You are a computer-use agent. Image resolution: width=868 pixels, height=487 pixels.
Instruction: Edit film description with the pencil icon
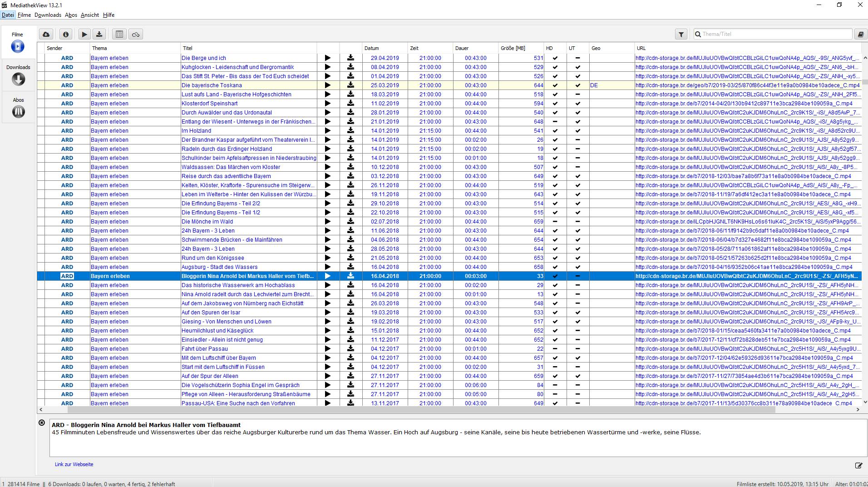coord(858,465)
